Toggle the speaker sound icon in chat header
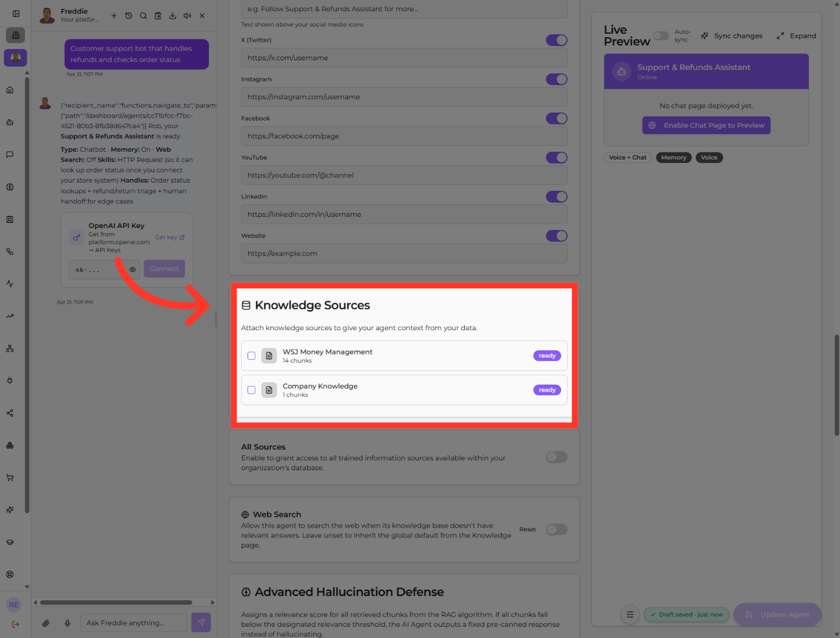Image resolution: width=840 pixels, height=638 pixels. coord(187,16)
